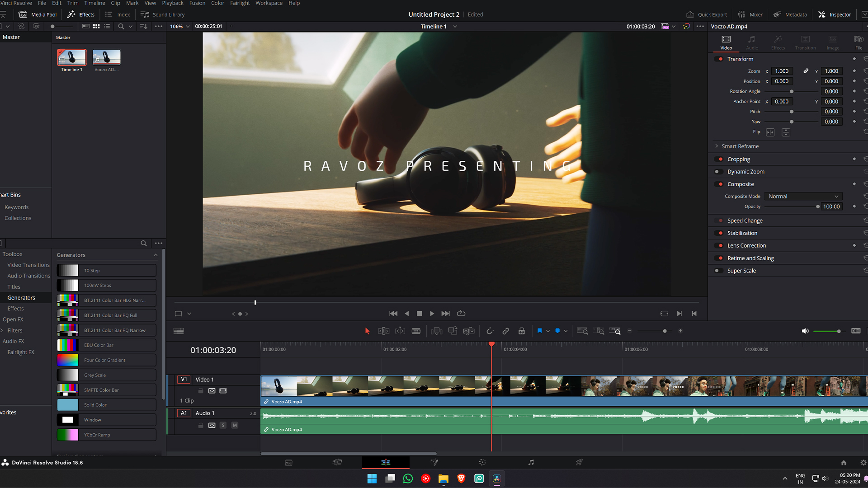Flip the clip horizontally
Viewport: 868px width, 488px height.
(x=770, y=132)
